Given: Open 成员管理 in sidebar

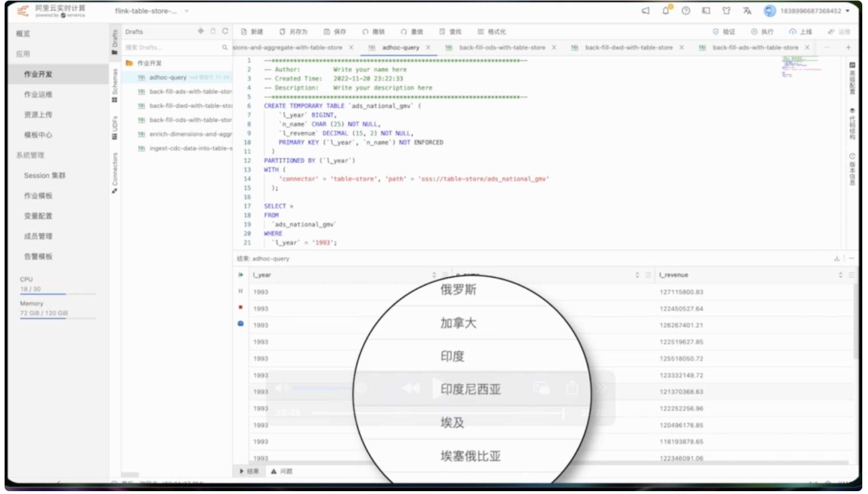Looking at the screenshot, I should click(38, 236).
